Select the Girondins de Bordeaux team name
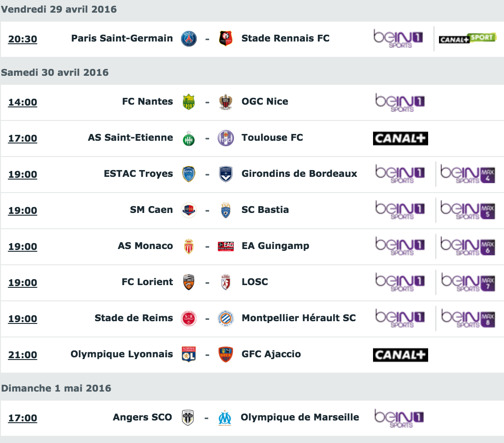504x443 pixels. (x=299, y=174)
